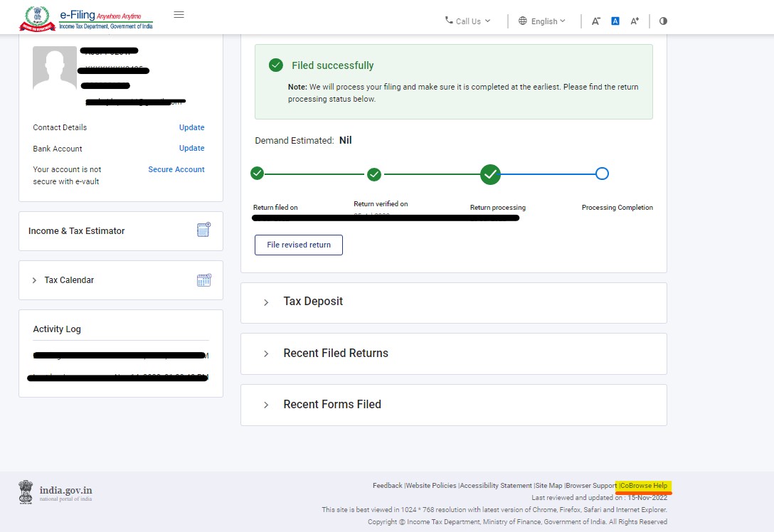
Task: Update your Contact Details
Action: tap(191, 127)
